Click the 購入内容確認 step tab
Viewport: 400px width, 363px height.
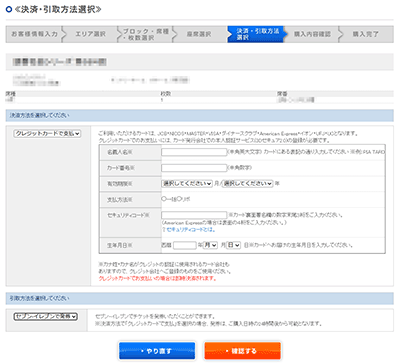click(x=312, y=34)
